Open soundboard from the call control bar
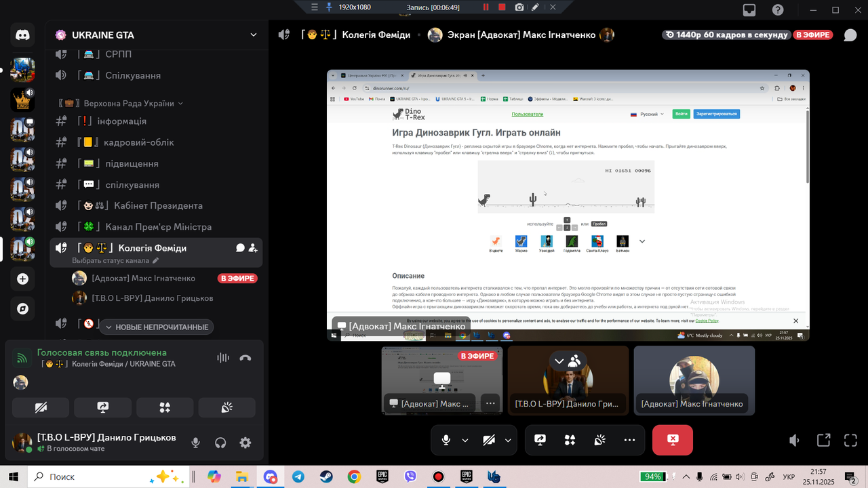The height and width of the screenshot is (488, 868). 600,440
